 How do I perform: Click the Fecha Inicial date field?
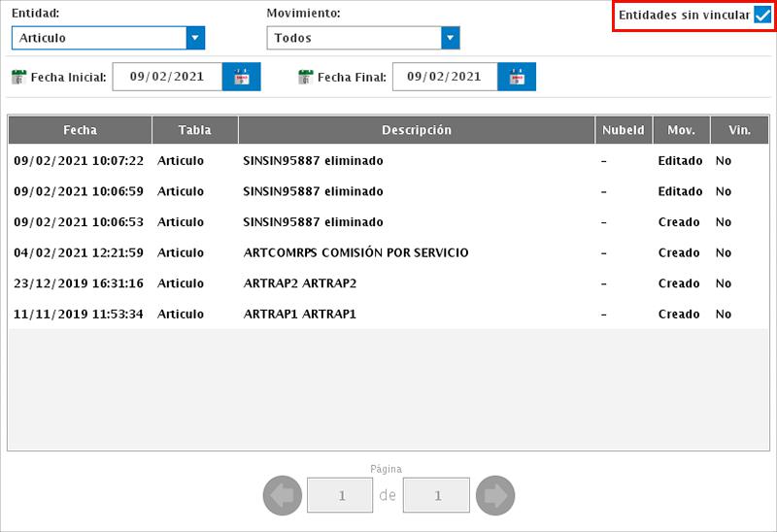point(167,77)
